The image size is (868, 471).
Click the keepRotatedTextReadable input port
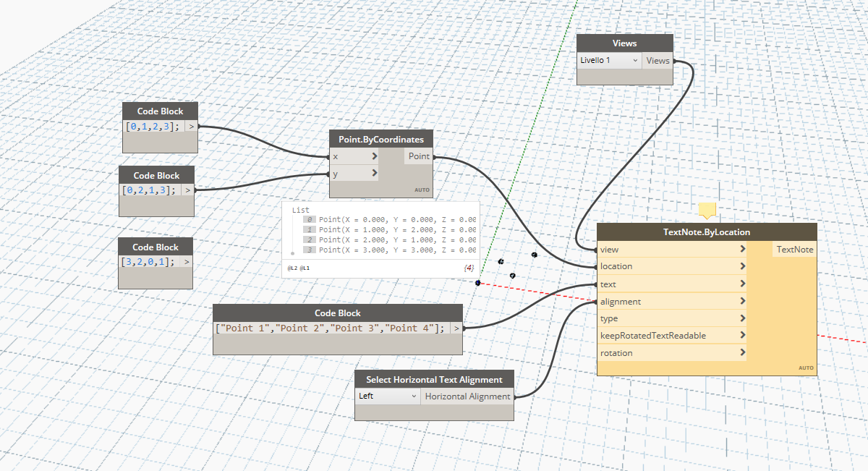pos(672,336)
